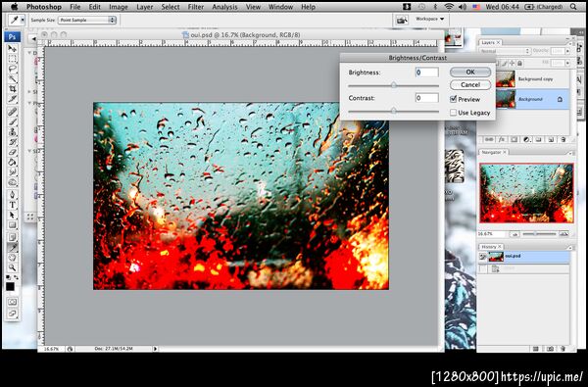Select the Navigator panel tab

(x=494, y=152)
